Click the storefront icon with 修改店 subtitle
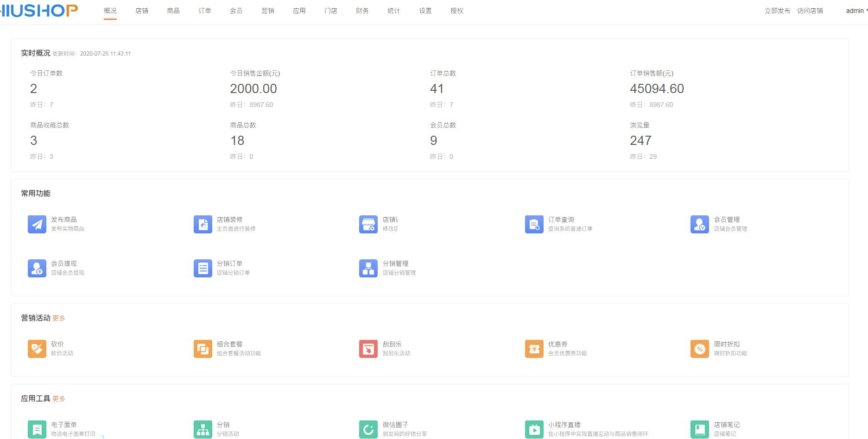This screenshot has height=439, width=868. (x=368, y=224)
